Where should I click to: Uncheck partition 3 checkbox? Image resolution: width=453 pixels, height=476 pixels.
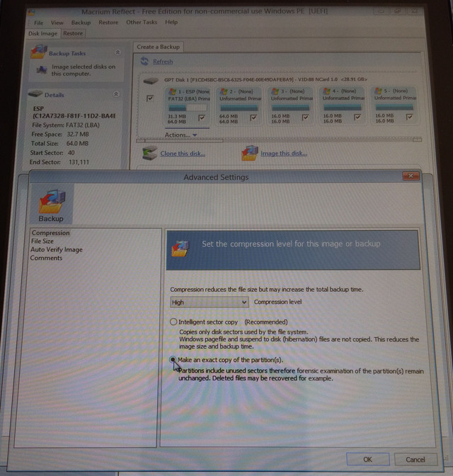(305, 117)
